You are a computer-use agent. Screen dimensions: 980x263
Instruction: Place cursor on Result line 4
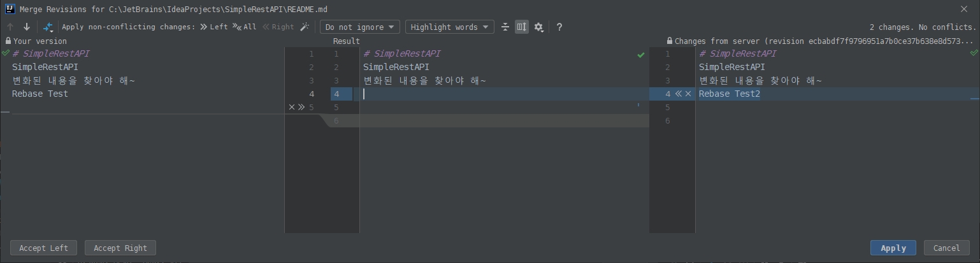(504, 94)
